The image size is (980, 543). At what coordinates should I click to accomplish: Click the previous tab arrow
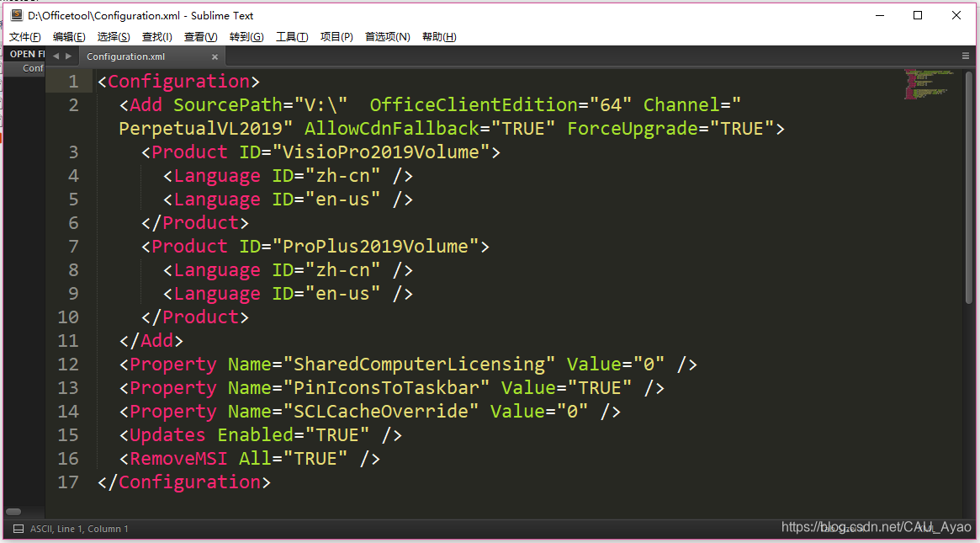[56, 56]
